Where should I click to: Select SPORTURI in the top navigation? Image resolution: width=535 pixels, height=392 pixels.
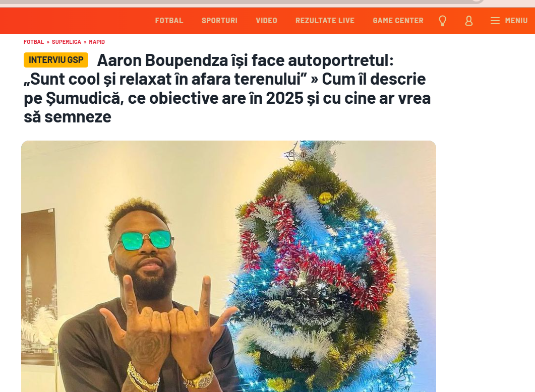[x=219, y=21]
